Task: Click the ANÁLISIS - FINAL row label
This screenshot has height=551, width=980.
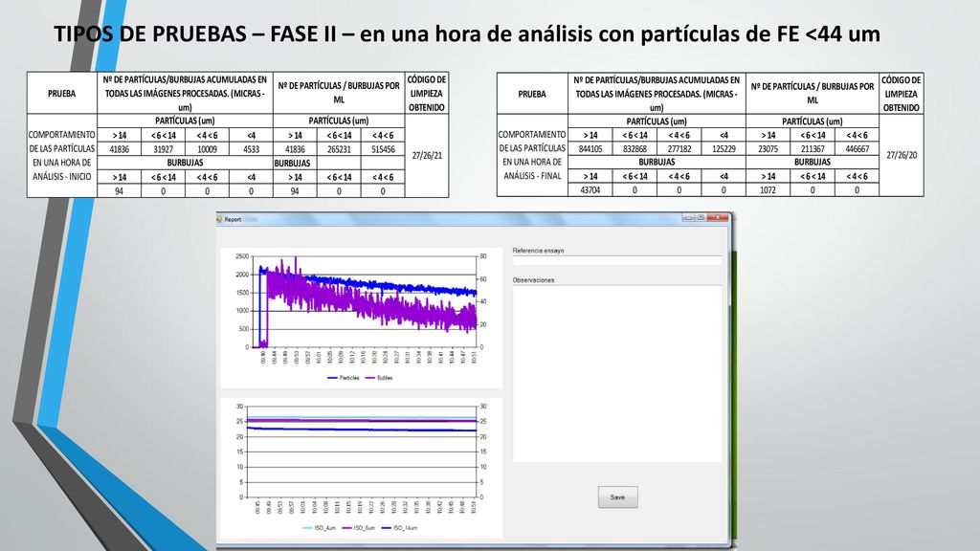Action: click(x=532, y=176)
